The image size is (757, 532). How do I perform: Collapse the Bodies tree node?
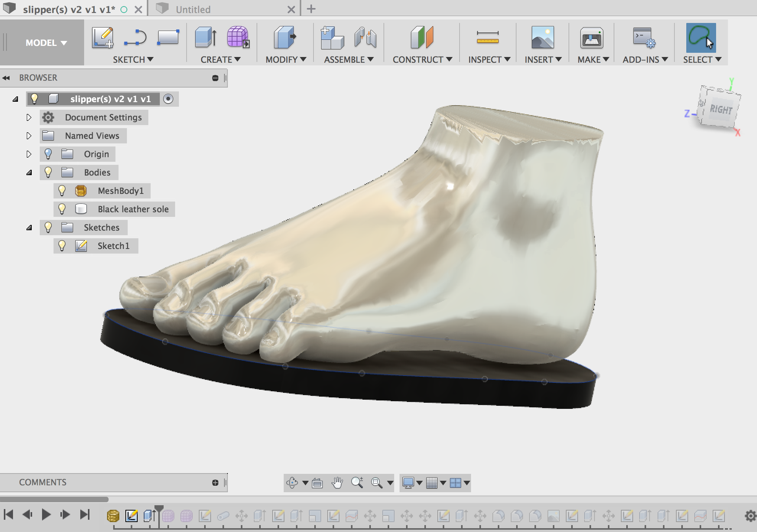coord(29,172)
